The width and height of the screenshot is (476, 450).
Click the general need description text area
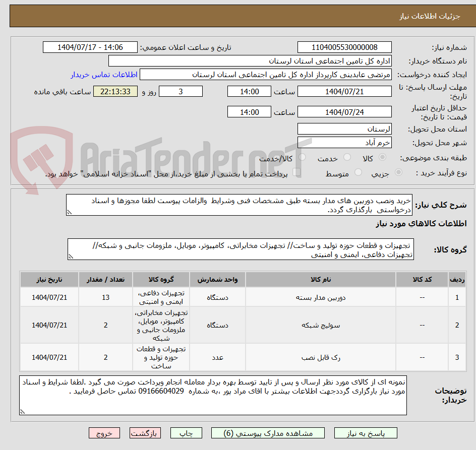(239, 205)
